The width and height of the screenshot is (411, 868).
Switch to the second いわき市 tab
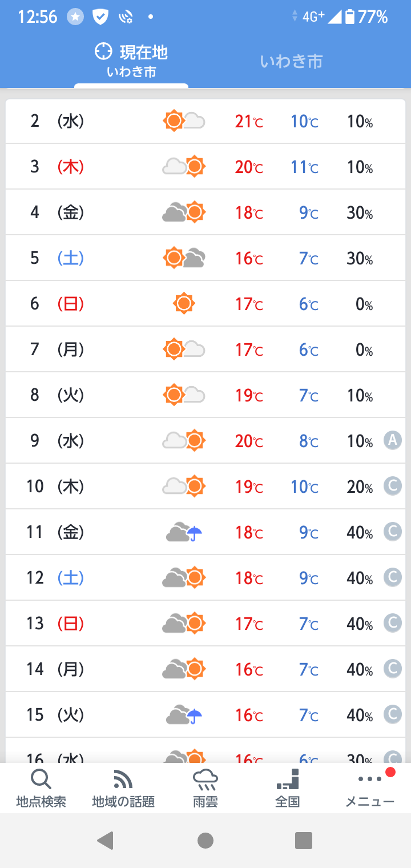pyautogui.click(x=291, y=61)
